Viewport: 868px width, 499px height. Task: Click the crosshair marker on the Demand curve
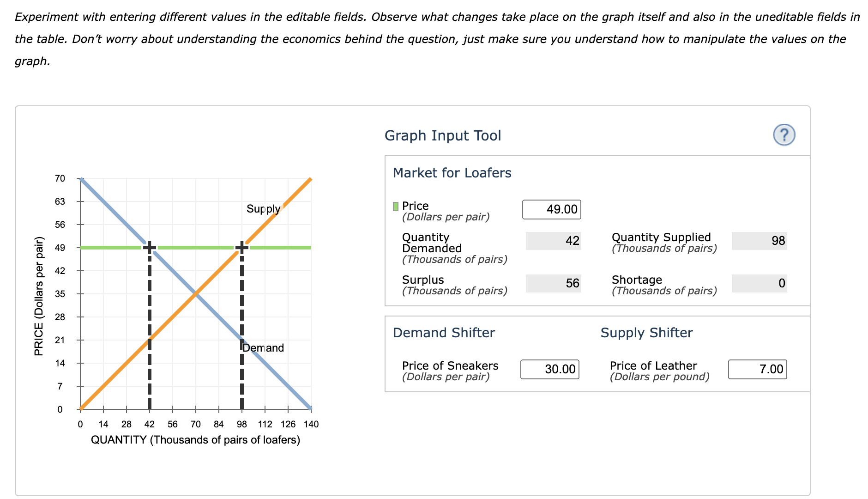click(149, 247)
